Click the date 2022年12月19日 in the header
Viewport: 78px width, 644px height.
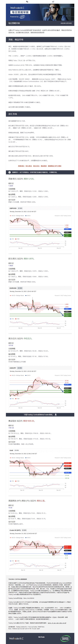point(66,23)
